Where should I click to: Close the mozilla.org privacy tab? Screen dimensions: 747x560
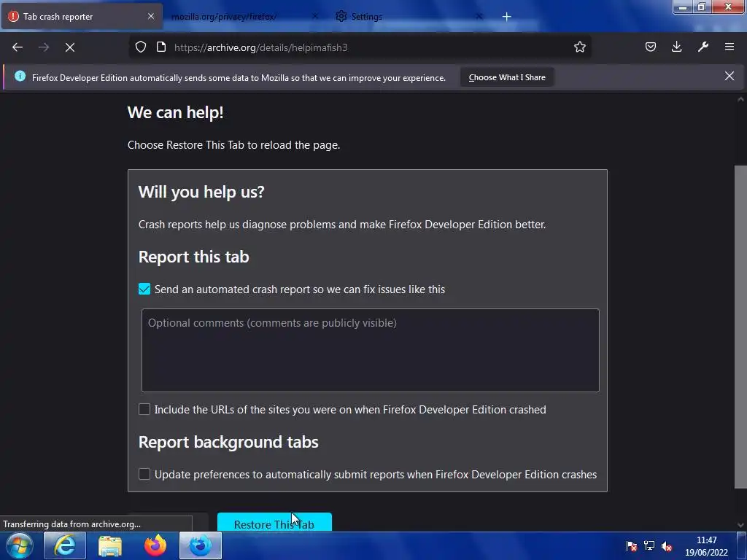[315, 16]
